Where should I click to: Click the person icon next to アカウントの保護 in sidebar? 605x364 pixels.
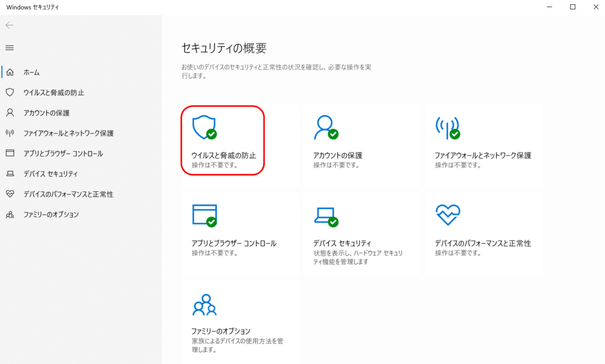pos(10,113)
